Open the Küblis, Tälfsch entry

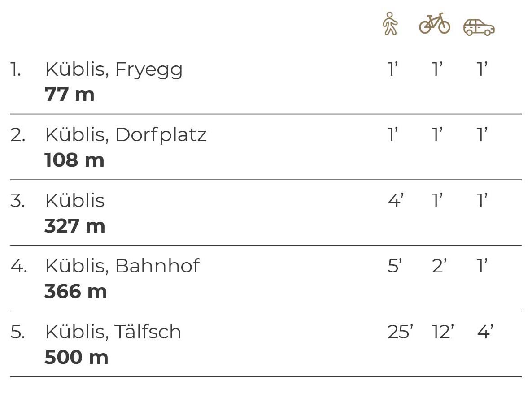pyautogui.click(x=113, y=331)
